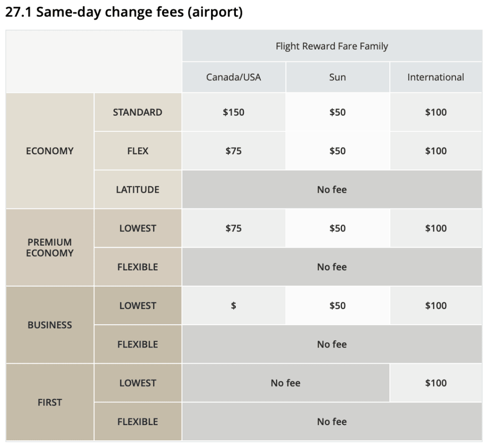The height and width of the screenshot is (448, 488).
Task: Click the Canada/USA column header
Action: (x=234, y=77)
